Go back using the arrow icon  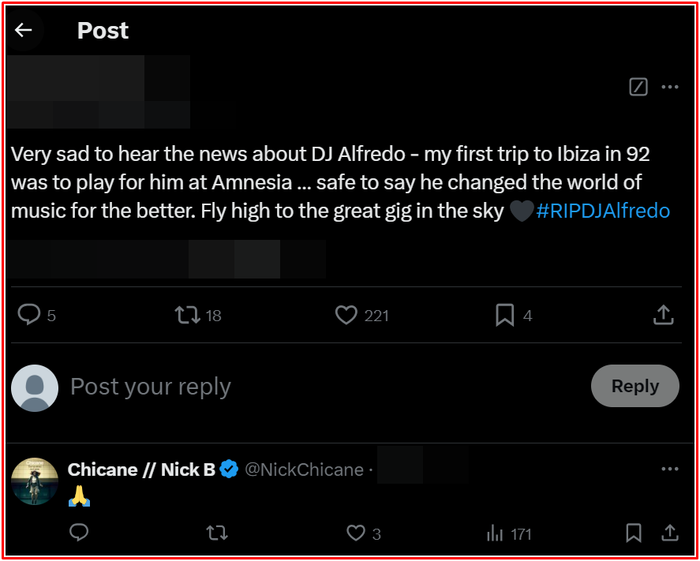tap(23, 31)
